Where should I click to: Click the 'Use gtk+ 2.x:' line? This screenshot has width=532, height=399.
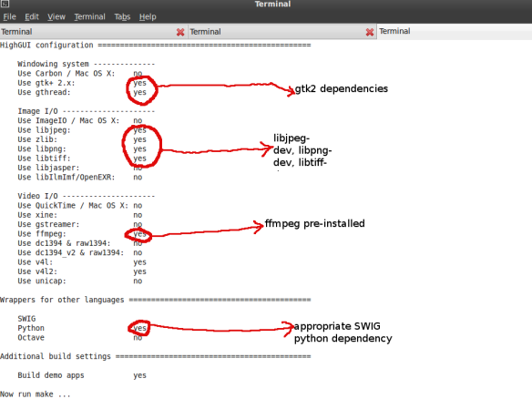point(82,83)
